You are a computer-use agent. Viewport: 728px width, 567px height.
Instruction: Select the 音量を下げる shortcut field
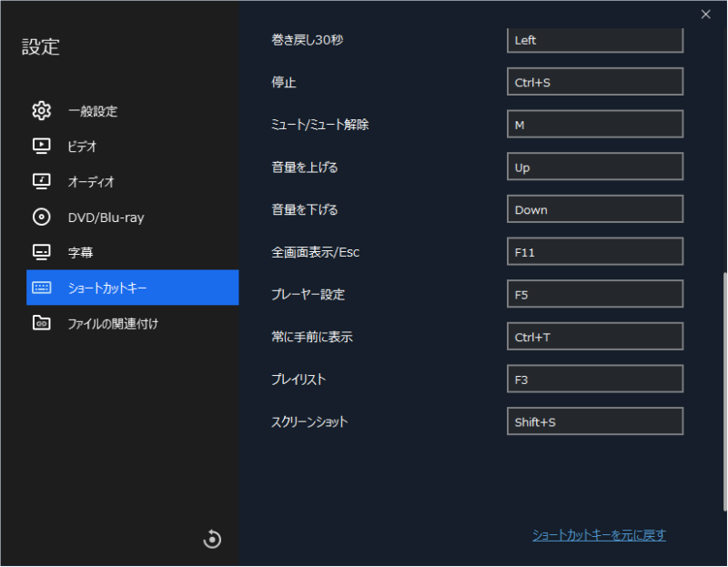click(x=594, y=208)
